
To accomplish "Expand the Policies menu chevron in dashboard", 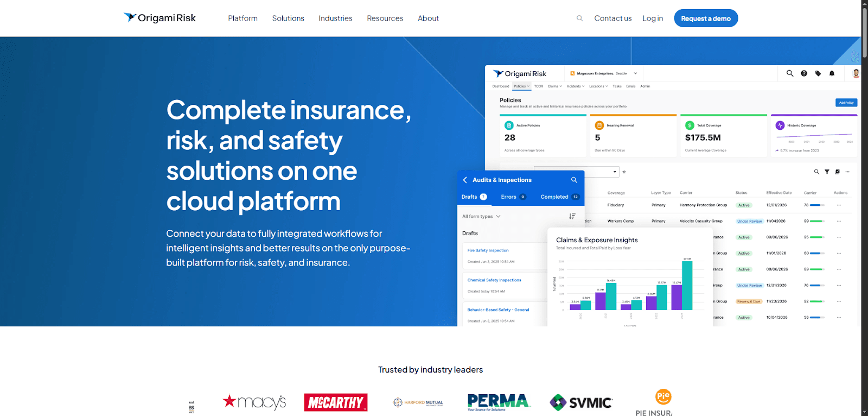I will pyautogui.click(x=528, y=86).
